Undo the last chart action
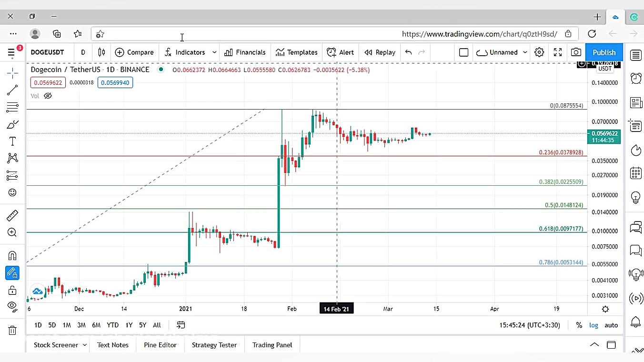Viewport: 644px width, 362px height. click(408, 52)
